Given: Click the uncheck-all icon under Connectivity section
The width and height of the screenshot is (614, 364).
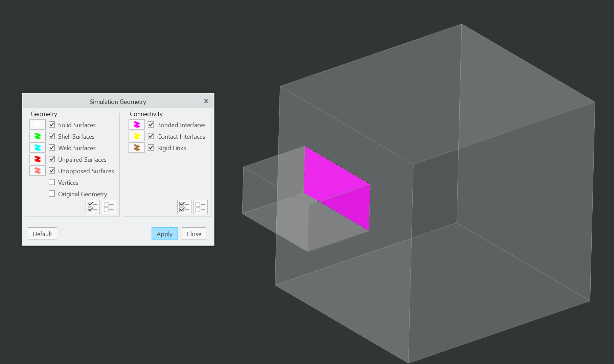Looking at the screenshot, I should coord(200,207).
